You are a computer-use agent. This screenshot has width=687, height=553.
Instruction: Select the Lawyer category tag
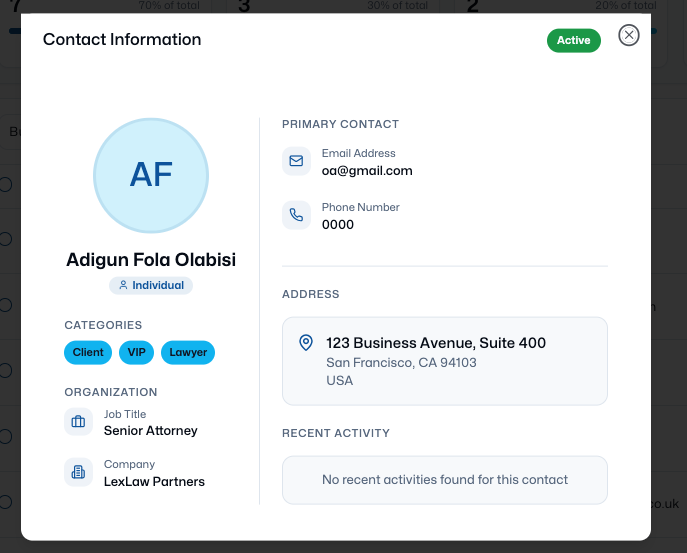(x=188, y=352)
